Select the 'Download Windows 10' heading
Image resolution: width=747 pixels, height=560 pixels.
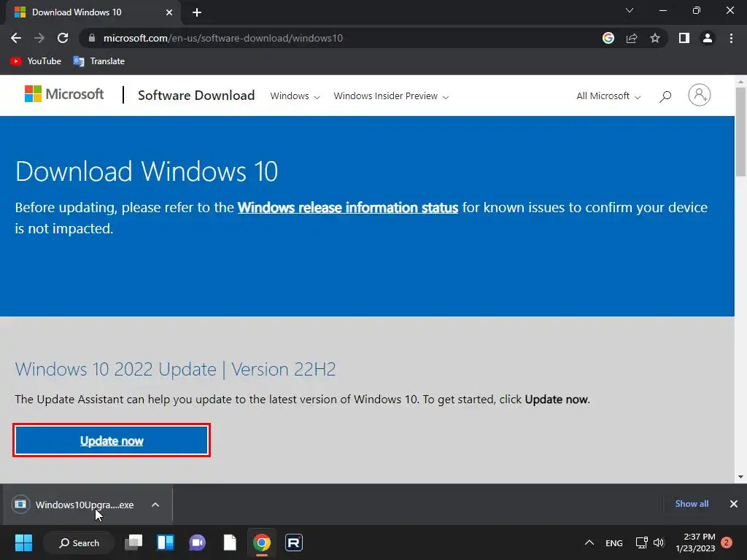pyautogui.click(x=147, y=171)
